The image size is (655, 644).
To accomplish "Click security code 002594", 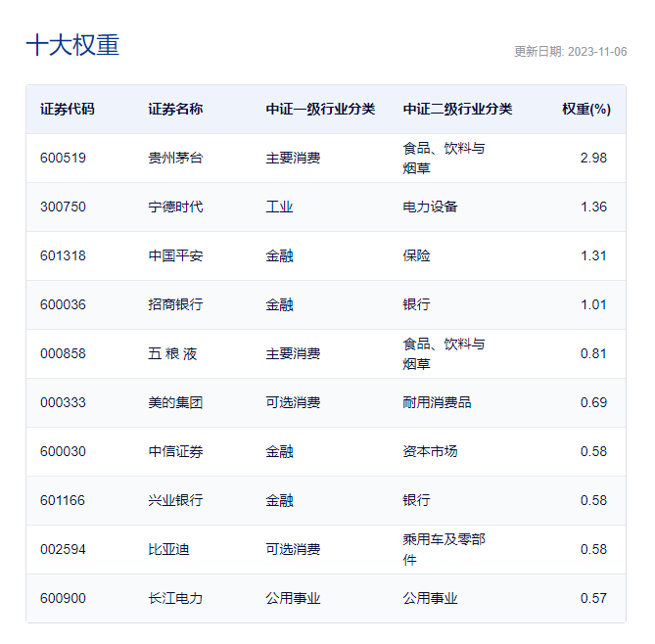I will click(63, 549).
